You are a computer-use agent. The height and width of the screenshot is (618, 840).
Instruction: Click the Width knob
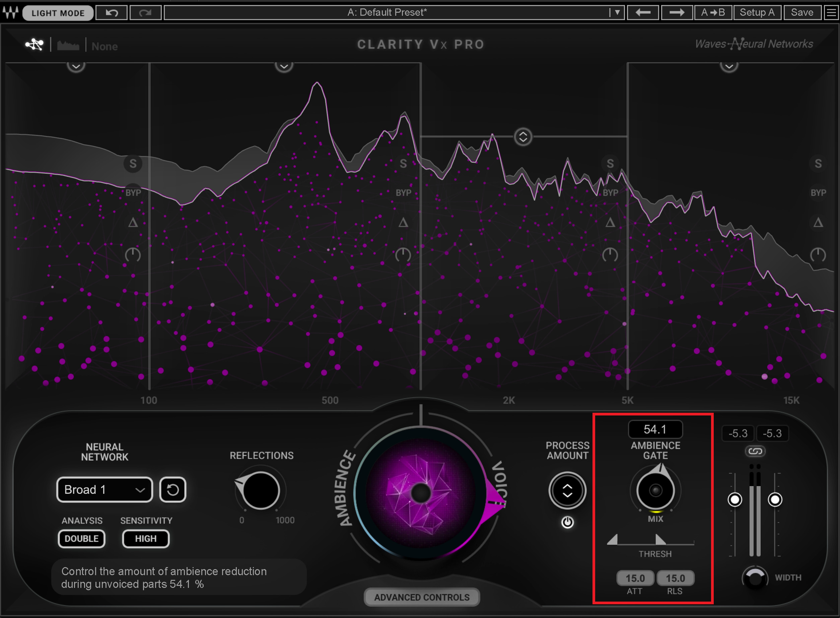coord(755,578)
